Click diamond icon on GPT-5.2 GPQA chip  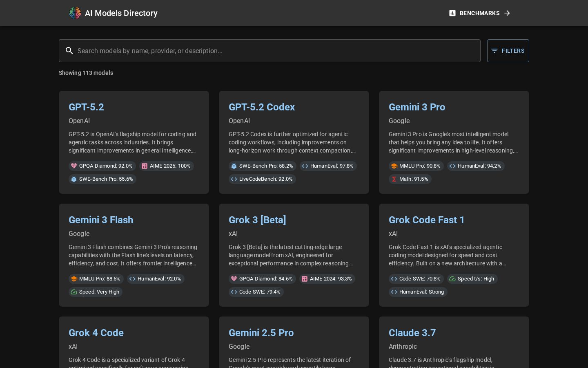[74, 166]
